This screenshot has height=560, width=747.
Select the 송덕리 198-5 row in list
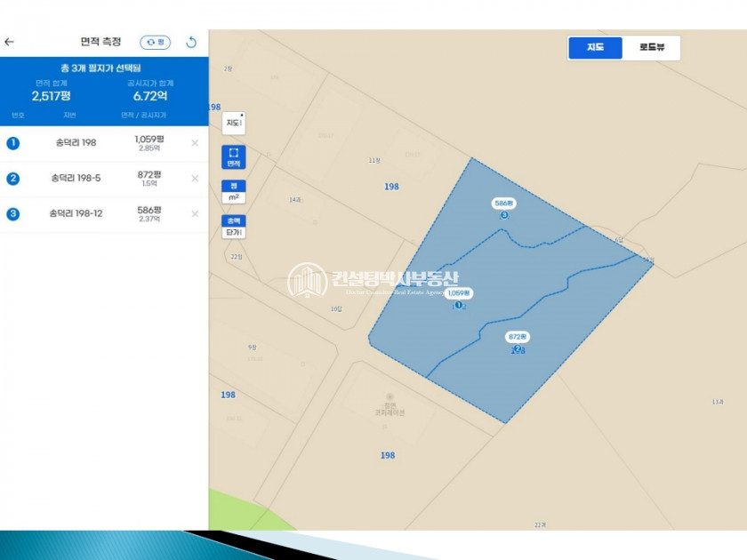tap(76, 179)
